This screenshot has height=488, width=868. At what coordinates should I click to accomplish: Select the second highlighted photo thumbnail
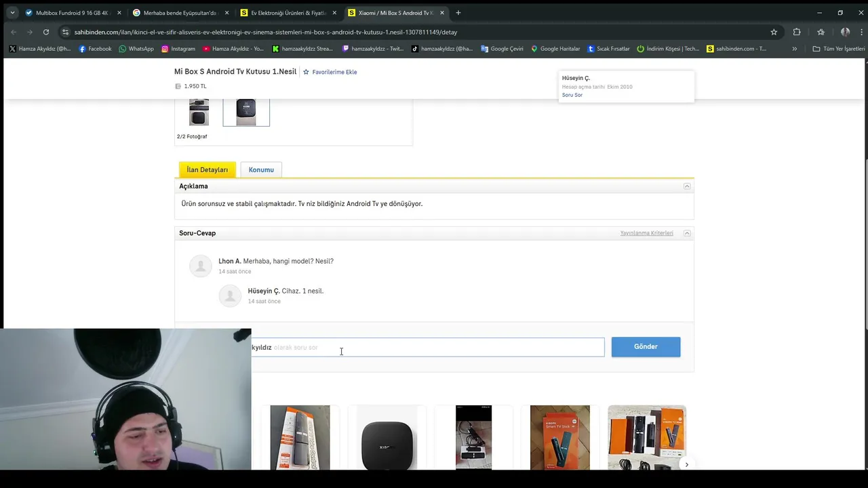[x=246, y=112]
